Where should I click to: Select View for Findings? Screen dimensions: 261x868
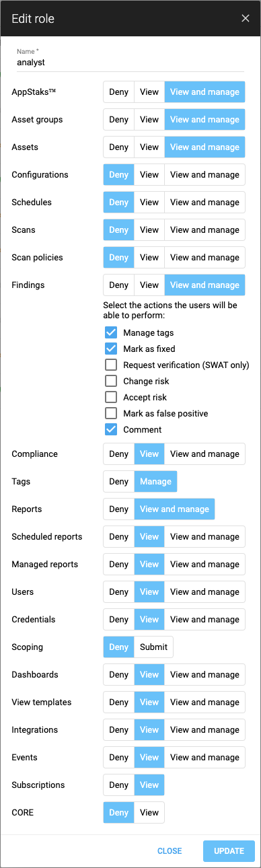[149, 285]
